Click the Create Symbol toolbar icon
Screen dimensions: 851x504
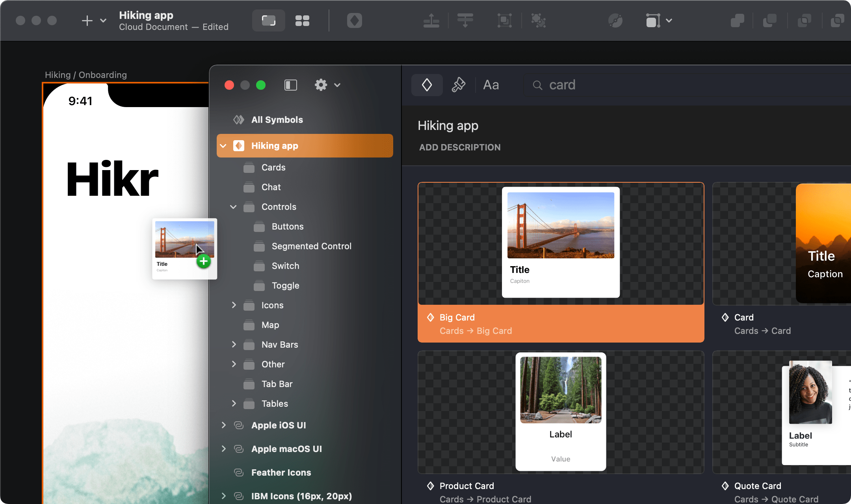click(x=354, y=20)
